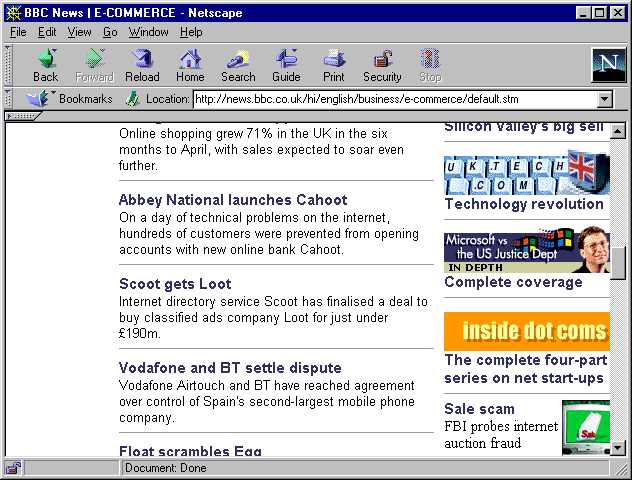Image resolution: width=632 pixels, height=480 pixels.
Task: Maximize the Netscape window
Action: click(599, 13)
